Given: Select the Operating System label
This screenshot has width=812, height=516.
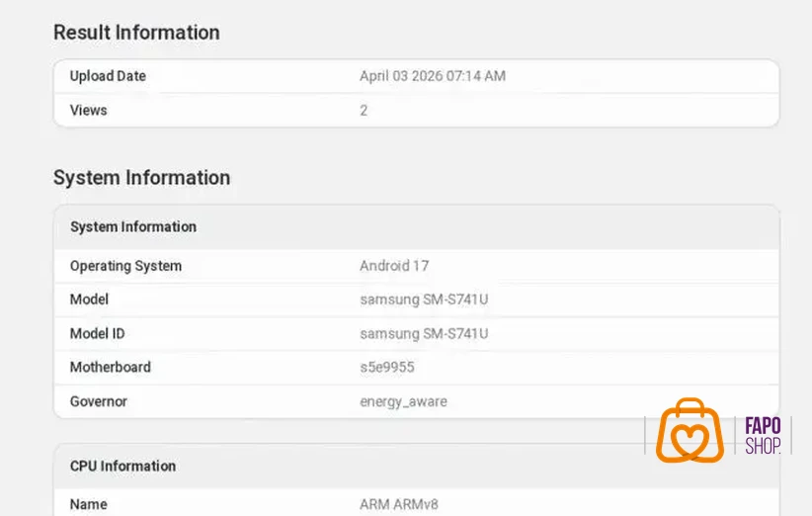Looking at the screenshot, I should click(125, 266).
